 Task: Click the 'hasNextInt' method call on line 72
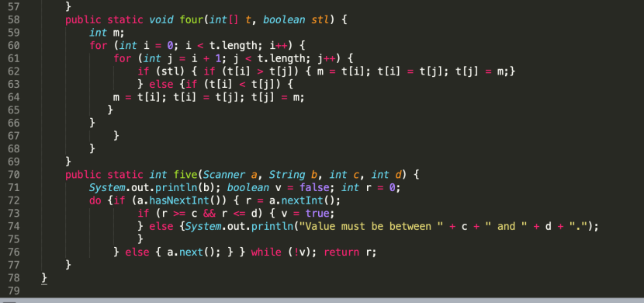coord(179,200)
